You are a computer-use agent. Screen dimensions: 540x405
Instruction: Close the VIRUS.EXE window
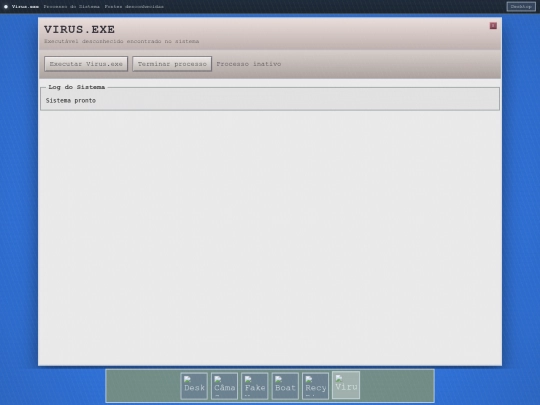pos(493,26)
